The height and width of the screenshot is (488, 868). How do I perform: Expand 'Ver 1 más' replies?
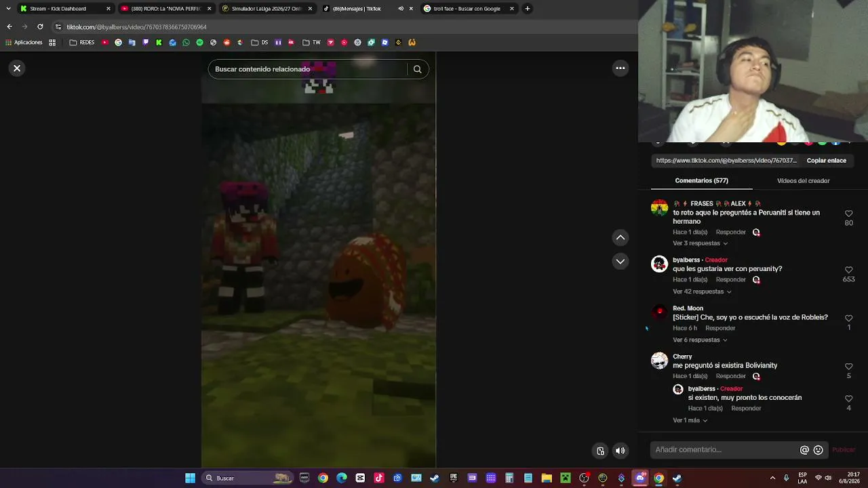[690, 420]
